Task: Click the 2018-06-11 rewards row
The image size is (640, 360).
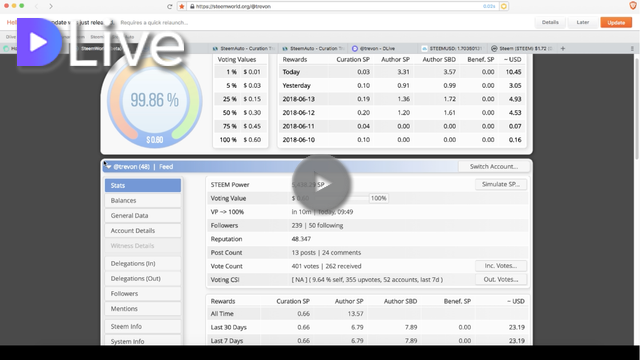Action: [x=402, y=126]
